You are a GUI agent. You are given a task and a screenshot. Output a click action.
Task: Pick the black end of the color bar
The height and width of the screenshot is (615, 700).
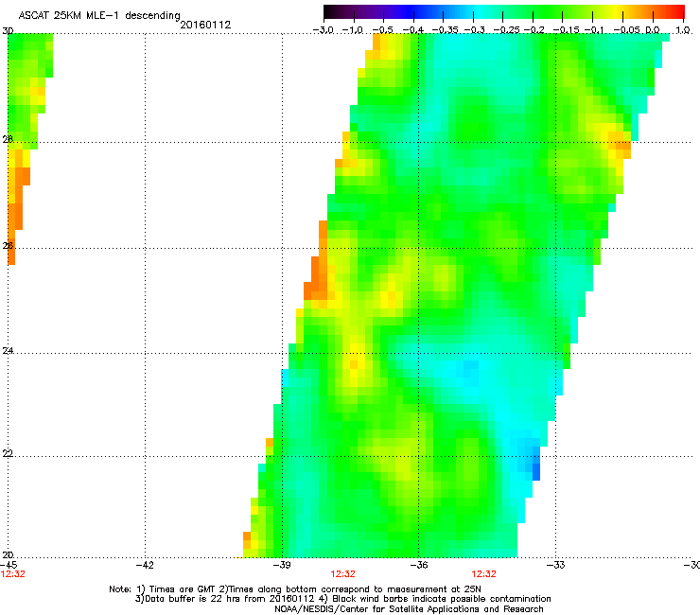[330, 12]
